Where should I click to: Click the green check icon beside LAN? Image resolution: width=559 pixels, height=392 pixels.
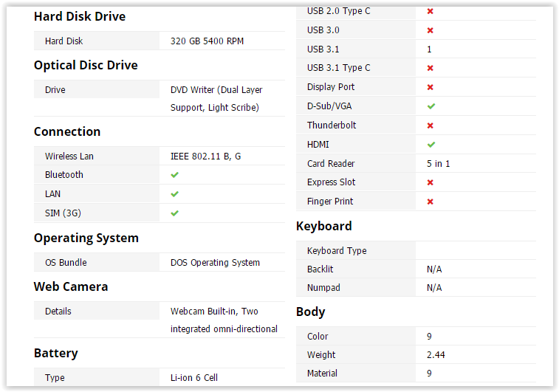point(175,194)
